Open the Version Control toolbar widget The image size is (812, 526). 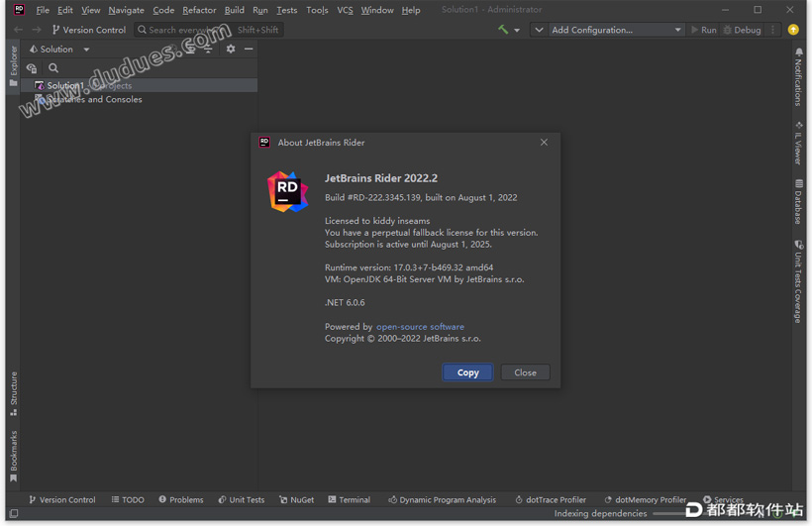tap(89, 30)
